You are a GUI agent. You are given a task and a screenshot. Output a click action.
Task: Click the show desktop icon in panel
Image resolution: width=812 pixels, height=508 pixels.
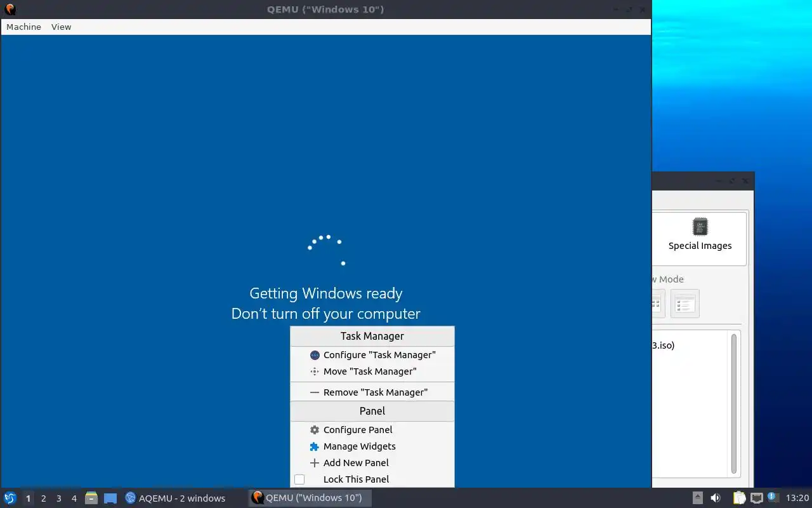click(110, 498)
